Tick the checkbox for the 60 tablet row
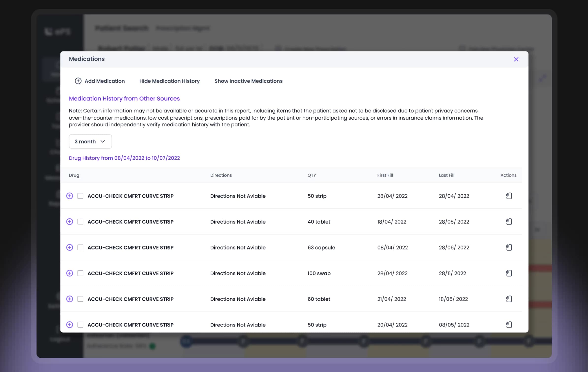 pos(80,299)
